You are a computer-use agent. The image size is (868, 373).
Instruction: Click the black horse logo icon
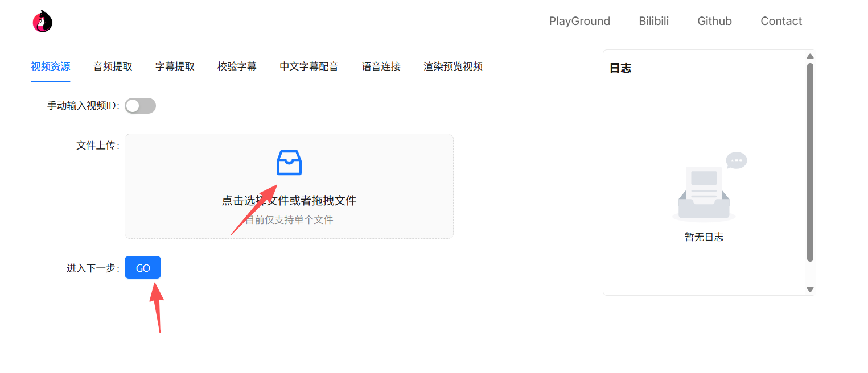click(42, 20)
